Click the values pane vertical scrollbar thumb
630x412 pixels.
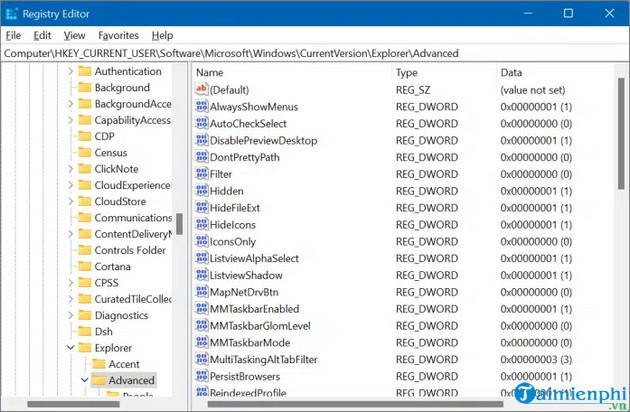[x=621, y=133]
